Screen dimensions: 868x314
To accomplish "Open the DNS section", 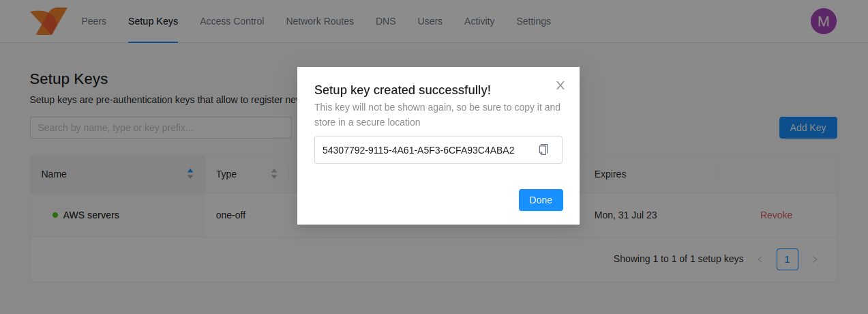I will click(385, 21).
